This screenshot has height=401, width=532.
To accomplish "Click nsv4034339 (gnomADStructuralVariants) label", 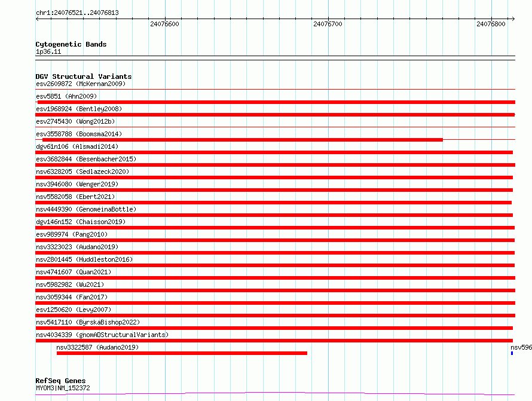I will click(x=102, y=335).
